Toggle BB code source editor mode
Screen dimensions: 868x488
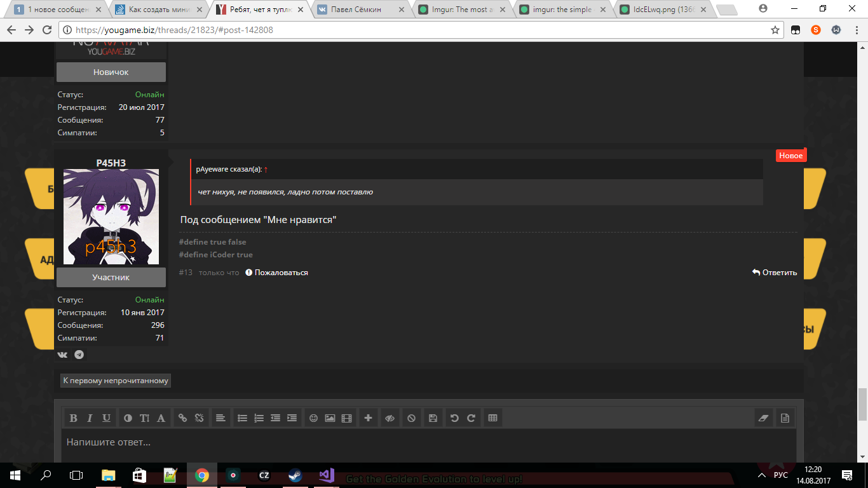pos(785,418)
